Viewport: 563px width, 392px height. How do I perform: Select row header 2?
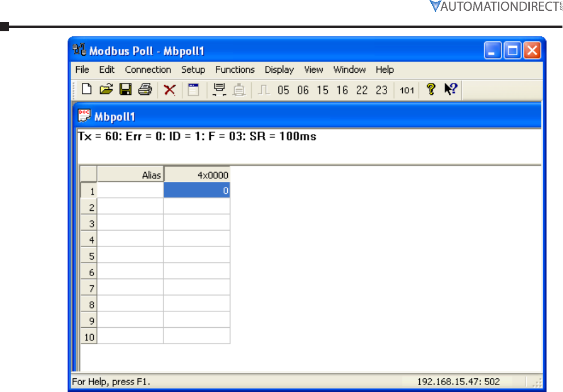point(89,206)
